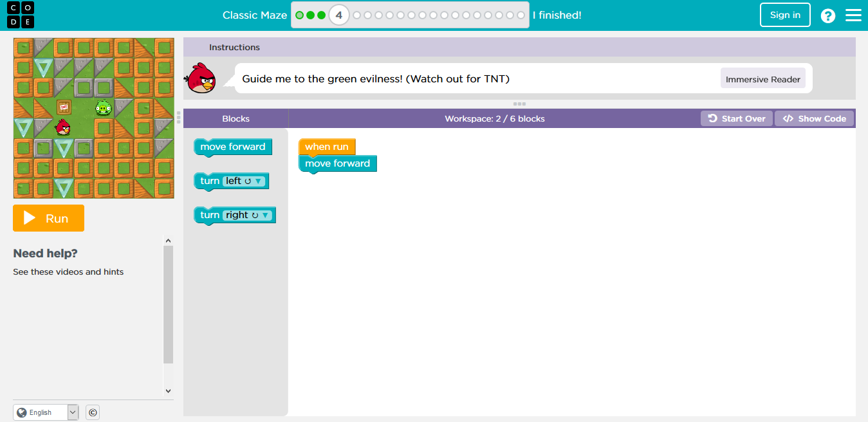The height and width of the screenshot is (422, 868).
Task: Click the 'Workspace: 2 / 6 blocks' header text
Action: 495,118
